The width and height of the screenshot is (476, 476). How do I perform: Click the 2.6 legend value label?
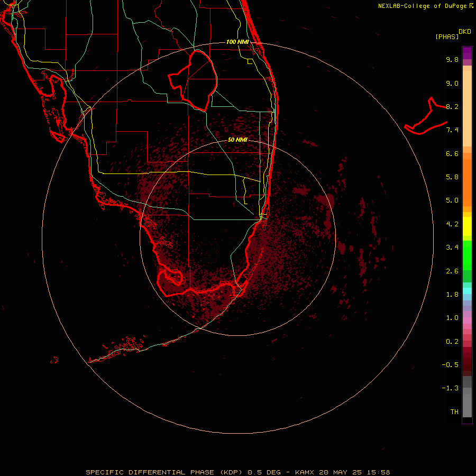click(x=452, y=271)
